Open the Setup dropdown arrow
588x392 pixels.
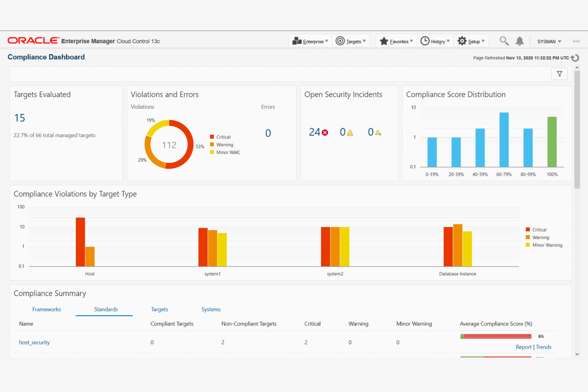(x=482, y=41)
